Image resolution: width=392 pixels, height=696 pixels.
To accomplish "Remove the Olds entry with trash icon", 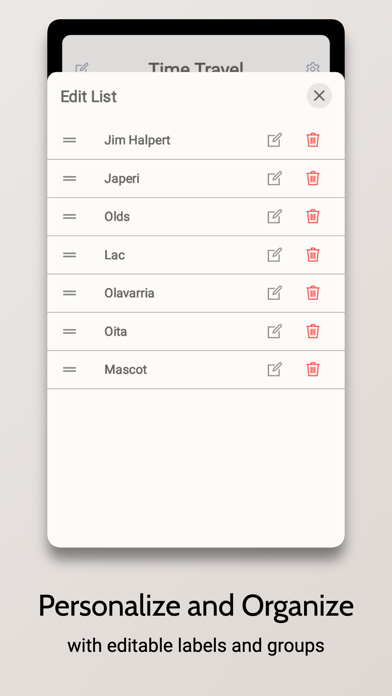I will tap(313, 217).
